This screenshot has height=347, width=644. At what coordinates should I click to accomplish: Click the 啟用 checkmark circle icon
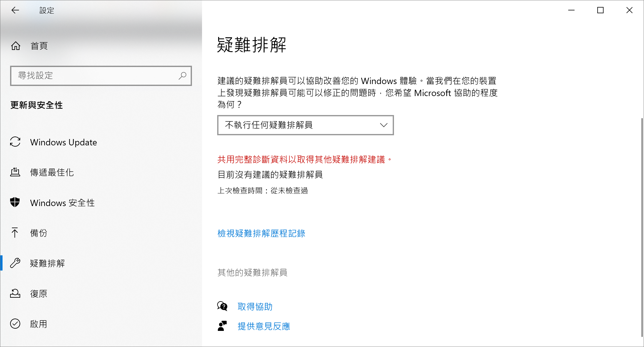tap(15, 324)
